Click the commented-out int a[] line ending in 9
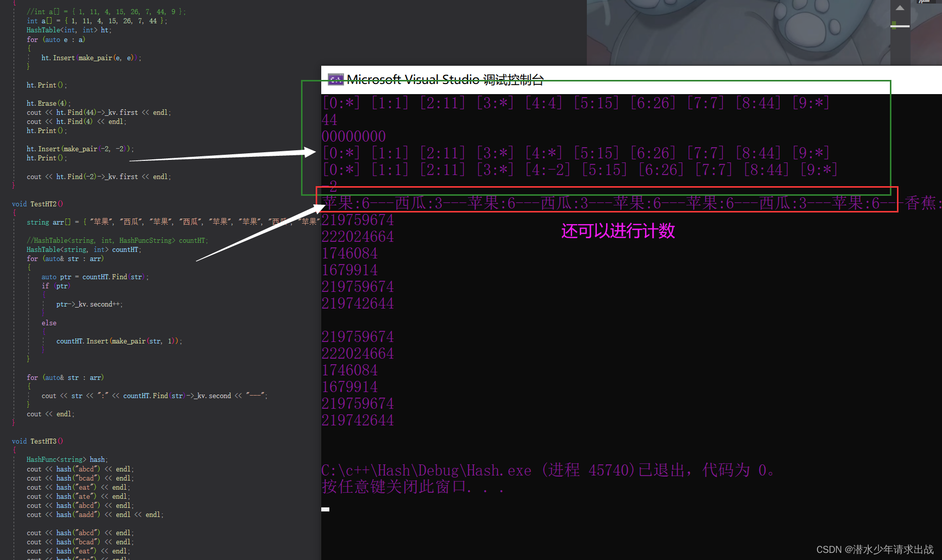This screenshot has width=942, height=560. (106, 12)
